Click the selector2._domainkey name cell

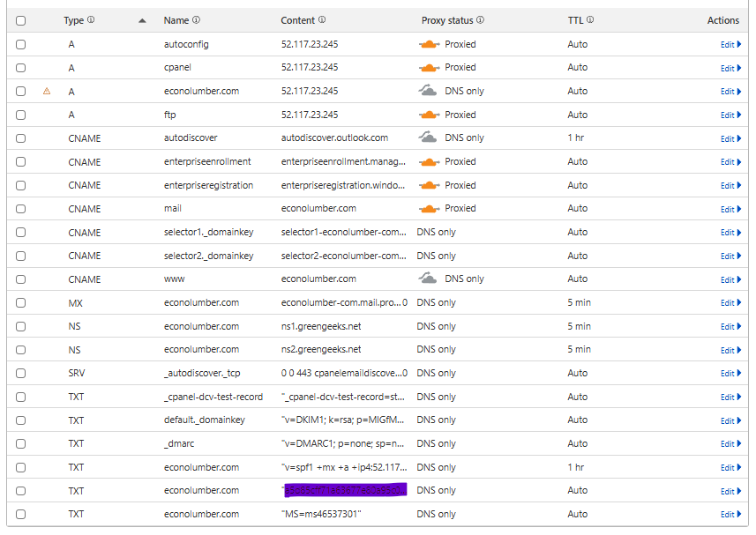tap(208, 256)
